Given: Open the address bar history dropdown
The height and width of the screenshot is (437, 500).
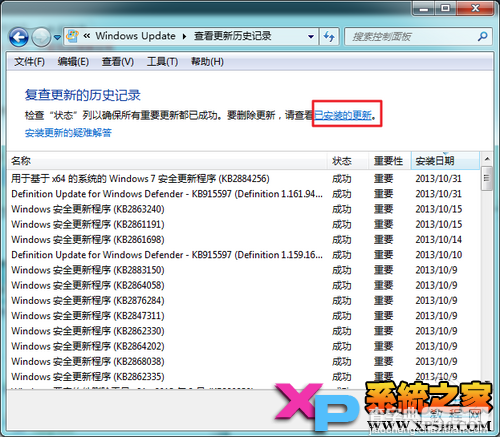Looking at the screenshot, I should point(311,36).
